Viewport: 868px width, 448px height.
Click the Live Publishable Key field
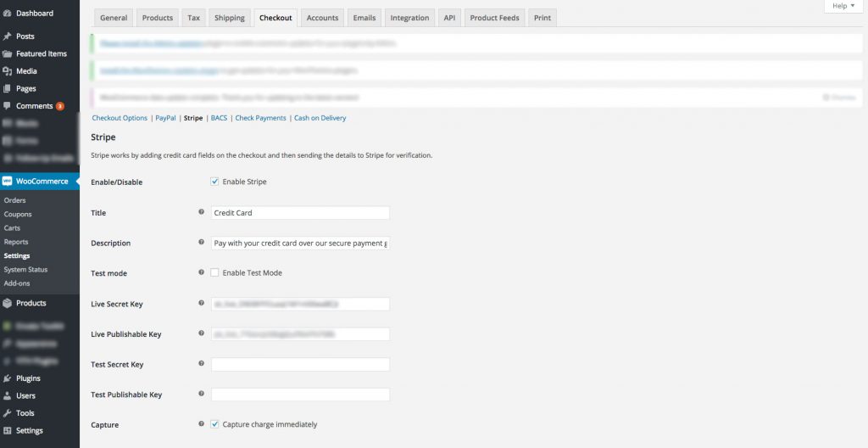click(x=301, y=334)
